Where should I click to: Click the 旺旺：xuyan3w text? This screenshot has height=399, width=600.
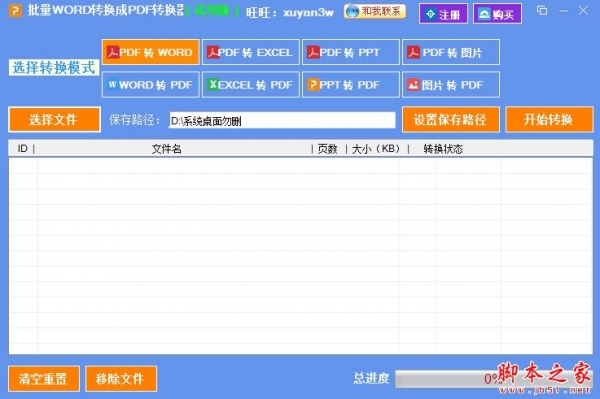coord(290,13)
